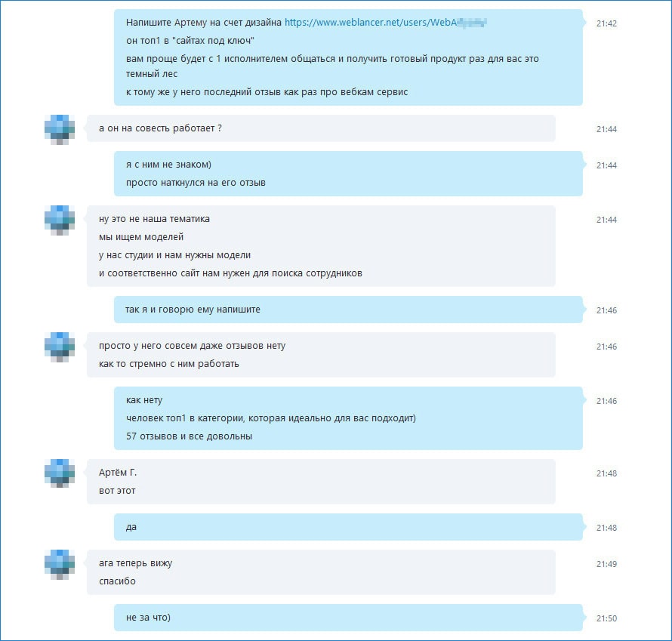This screenshot has width=672, height=641.
Task: Click the message "57 отзывов и все довольны"
Action: (x=189, y=436)
